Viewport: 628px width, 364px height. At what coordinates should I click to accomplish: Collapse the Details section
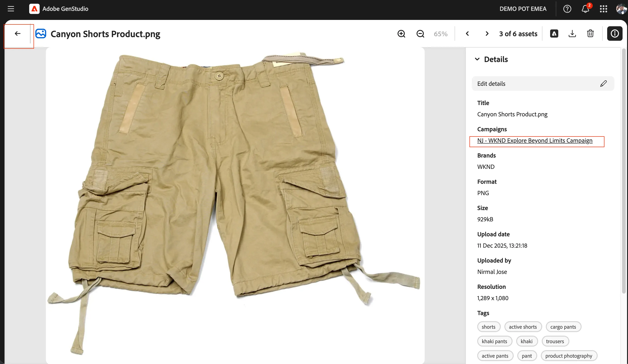[x=477, y=59]
